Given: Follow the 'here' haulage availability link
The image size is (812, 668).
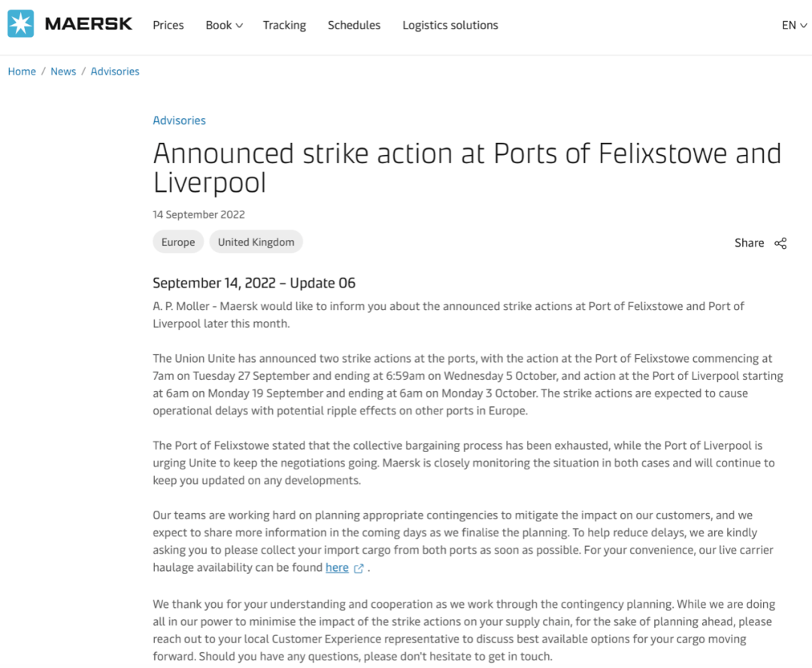Looking at the screenshot, I should (337, 568).
